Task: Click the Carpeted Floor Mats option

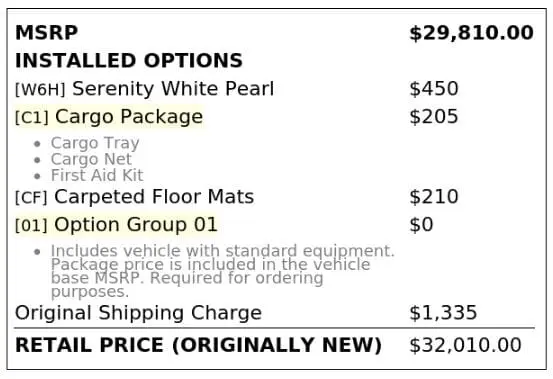Action: coord(154,197)
